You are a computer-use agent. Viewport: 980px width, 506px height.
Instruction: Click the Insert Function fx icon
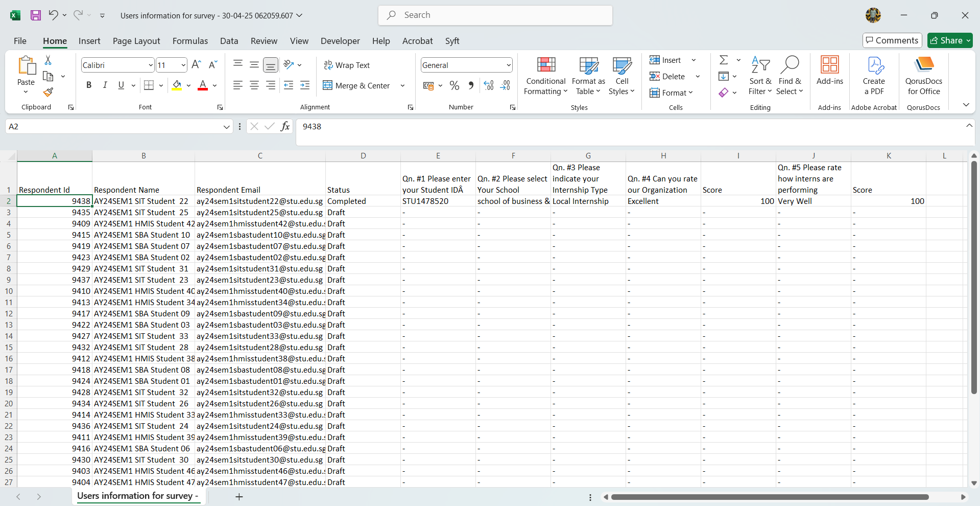[285, 127]
